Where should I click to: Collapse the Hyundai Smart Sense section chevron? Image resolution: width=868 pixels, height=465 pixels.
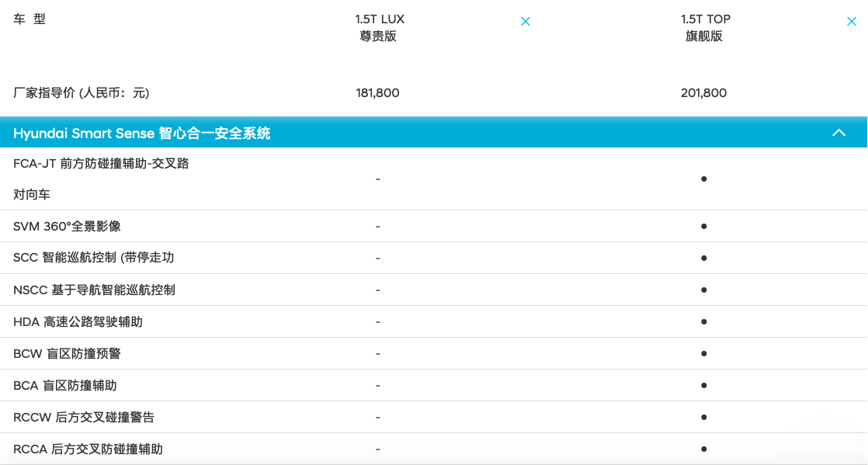[839, 133]
